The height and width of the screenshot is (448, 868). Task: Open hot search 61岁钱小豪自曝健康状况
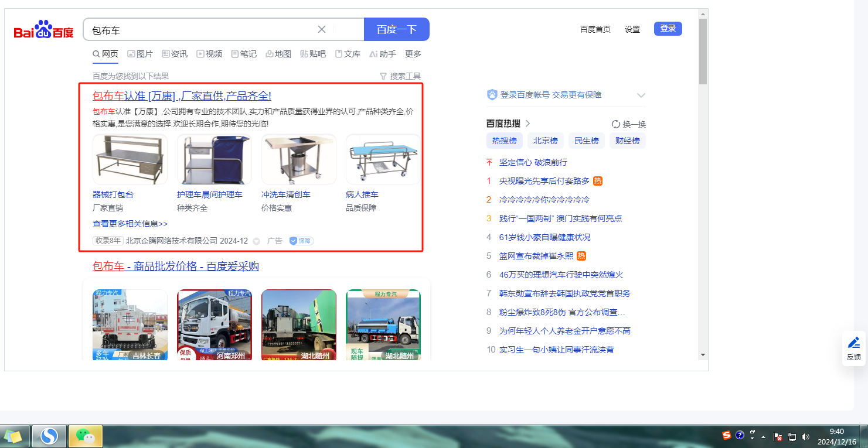(545, 237)
